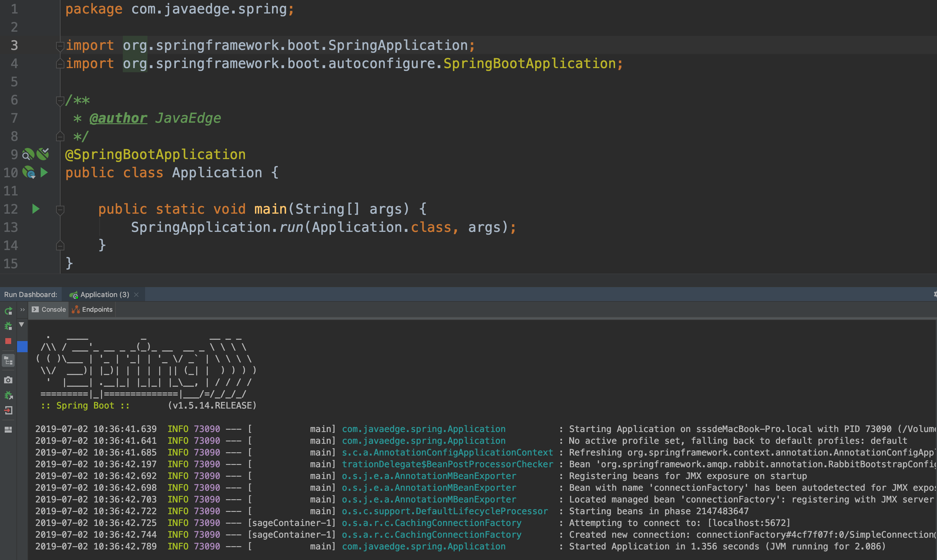Expand the hidden toolbar double-chevron
This screenshot has width=937, height=560.
click(x=22, y=310)
